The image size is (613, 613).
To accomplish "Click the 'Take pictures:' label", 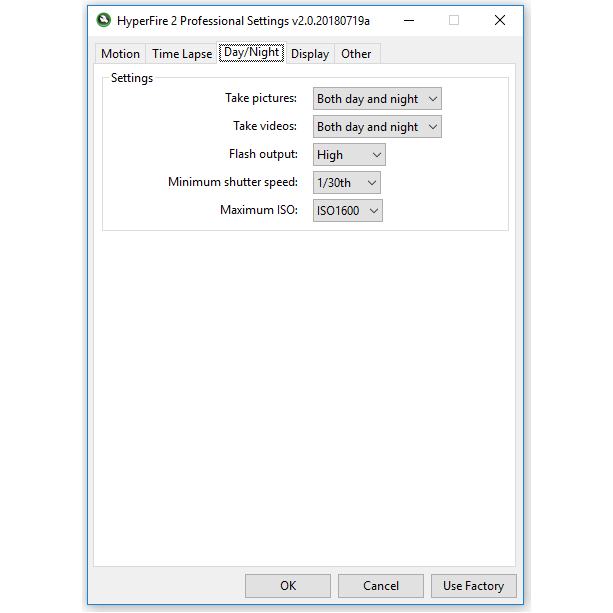I will [261, 98].
